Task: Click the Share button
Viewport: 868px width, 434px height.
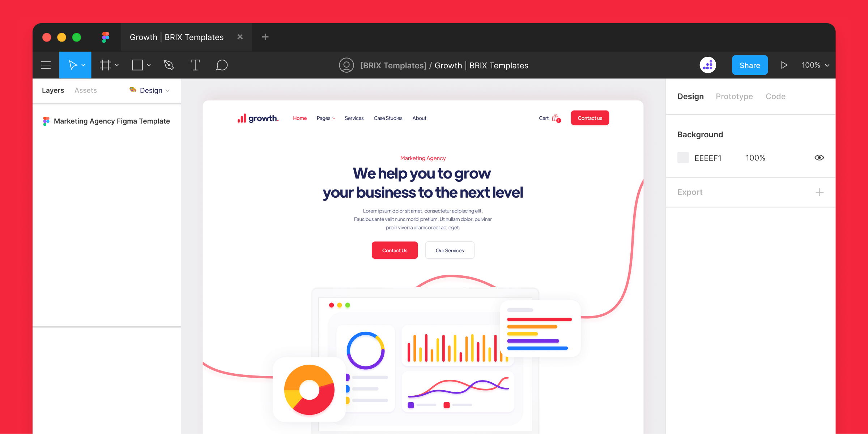Action: point(749,65)
